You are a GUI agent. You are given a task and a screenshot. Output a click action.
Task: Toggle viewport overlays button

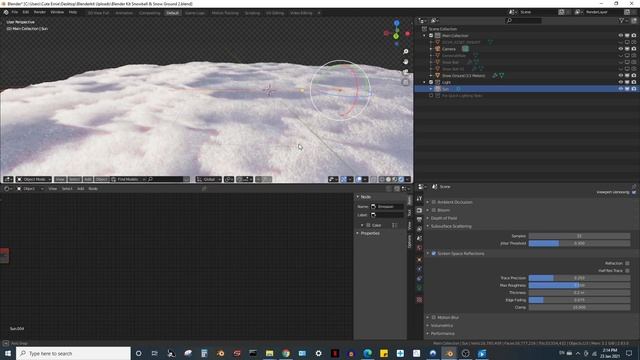[x=359, y=179]
